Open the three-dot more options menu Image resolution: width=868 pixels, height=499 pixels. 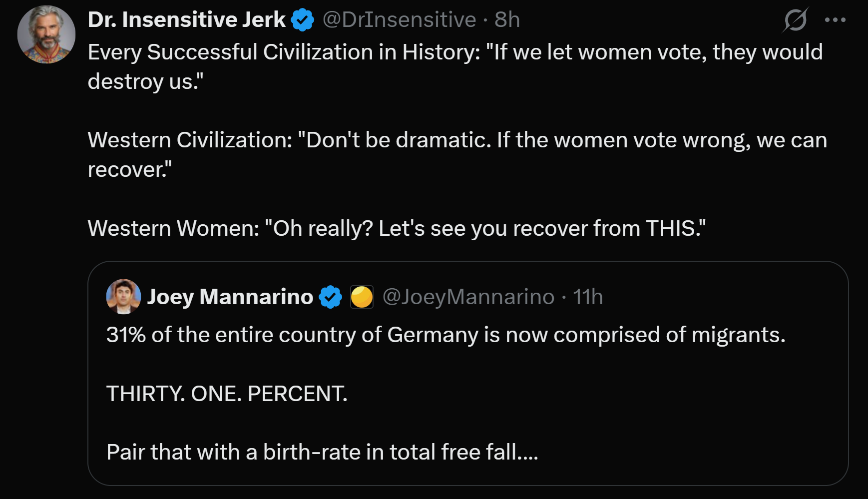pos(835,20)
